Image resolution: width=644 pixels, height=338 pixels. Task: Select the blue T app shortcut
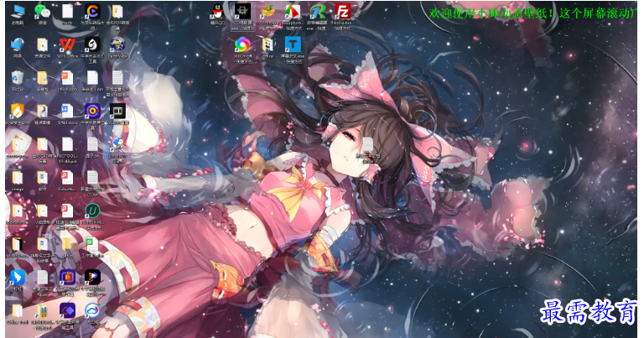(293, 44)
